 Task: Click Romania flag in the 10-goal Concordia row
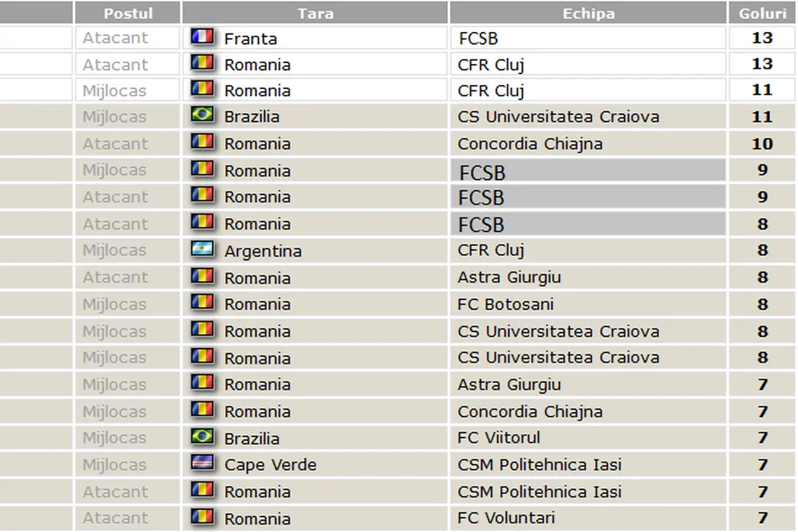click(202, 143)
